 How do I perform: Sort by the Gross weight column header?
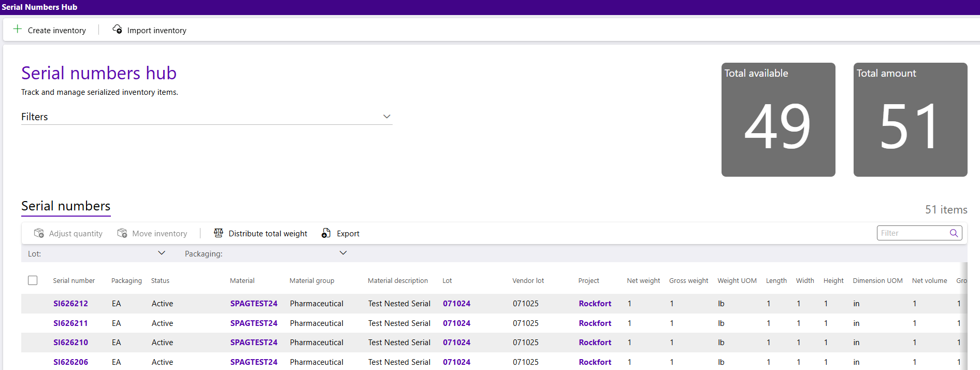[x=688, y=281]
